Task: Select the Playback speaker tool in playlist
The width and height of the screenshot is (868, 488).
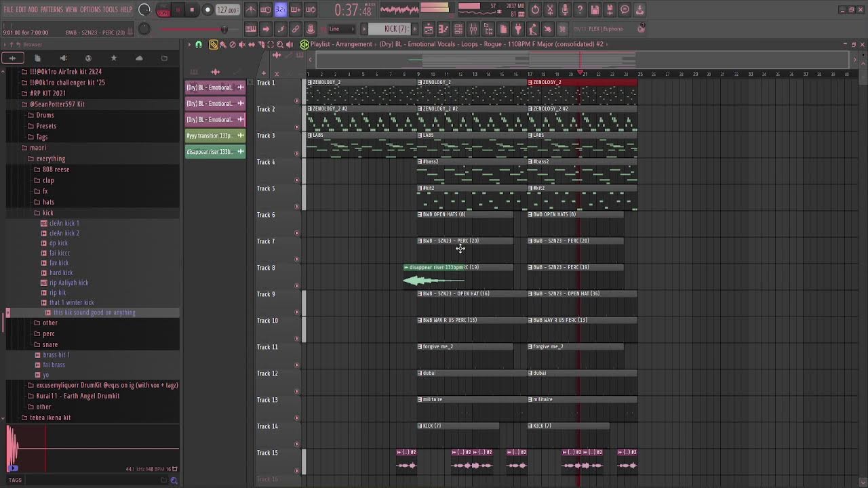Action: tap(290, 45)
